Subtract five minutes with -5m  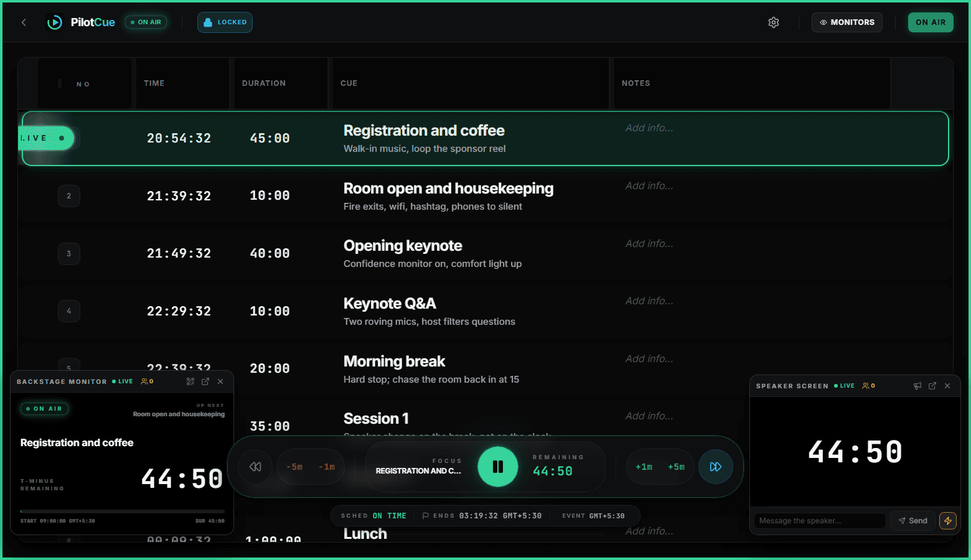294,467
